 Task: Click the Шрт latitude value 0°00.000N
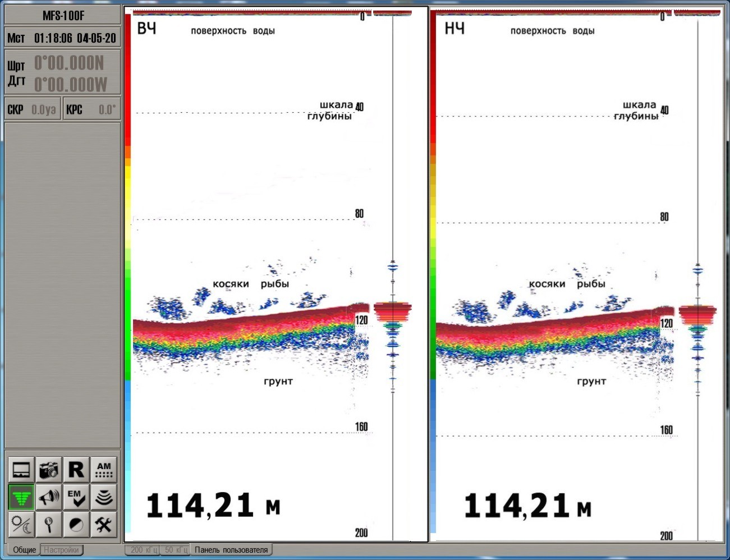(x=70, y=63)
